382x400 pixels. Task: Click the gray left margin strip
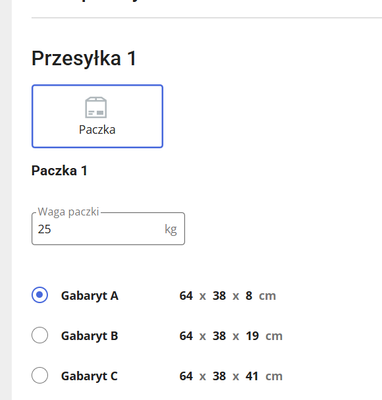tap(6, 200)
